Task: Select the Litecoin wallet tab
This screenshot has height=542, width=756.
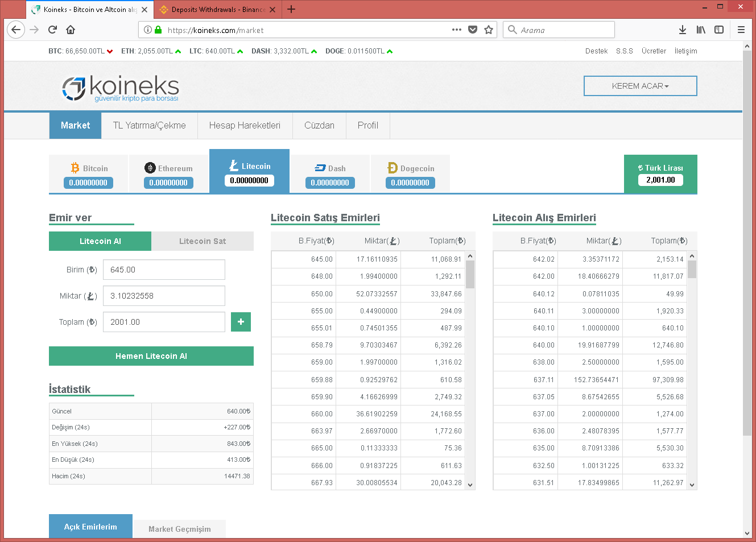Action: tap(249, 171)
